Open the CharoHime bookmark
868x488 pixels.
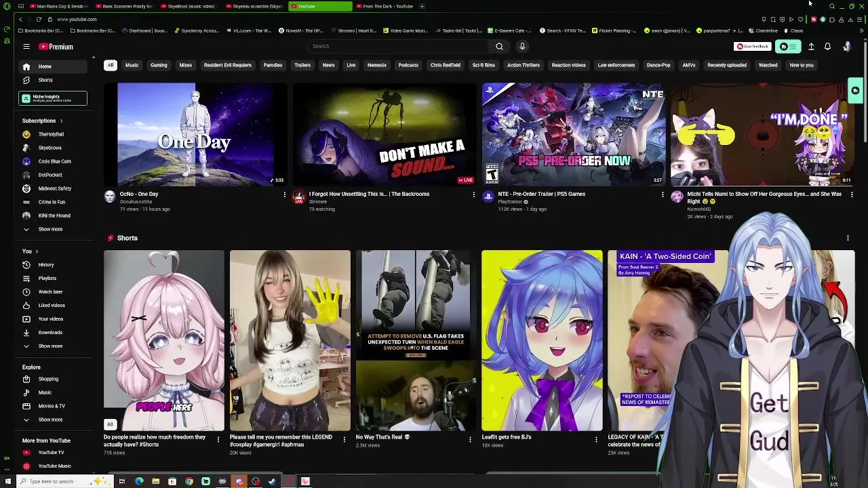764,30
